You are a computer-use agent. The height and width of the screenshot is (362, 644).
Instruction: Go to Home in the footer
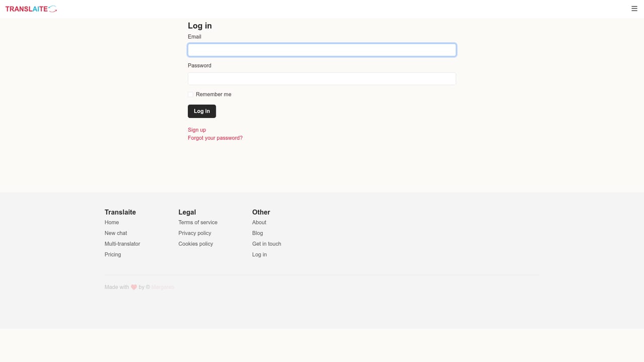click(x=112, y=222)
